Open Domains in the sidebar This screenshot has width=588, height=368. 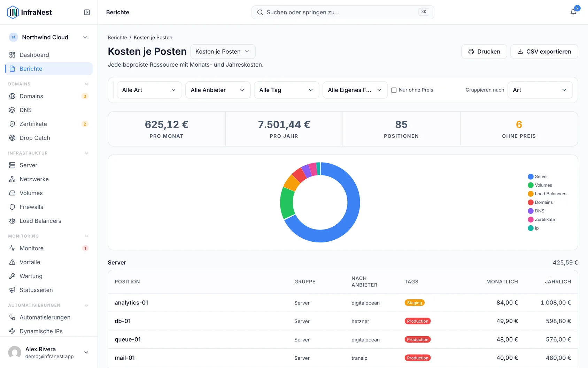point(49,96)
